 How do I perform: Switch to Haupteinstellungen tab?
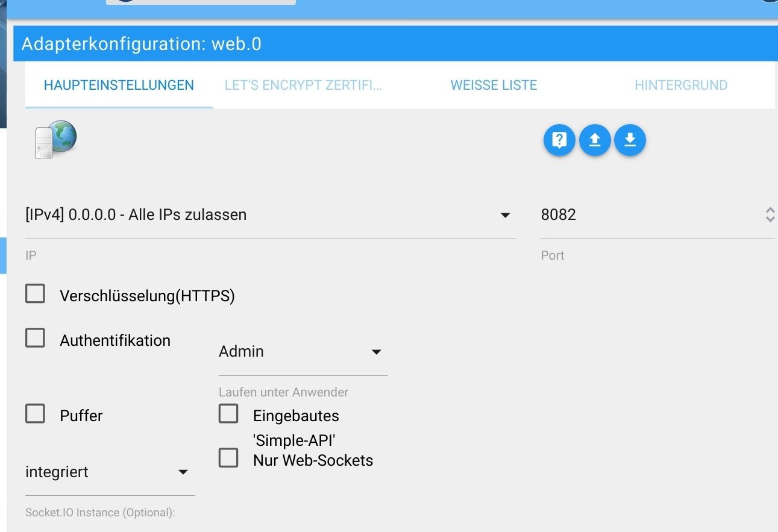tap(119, 86)
